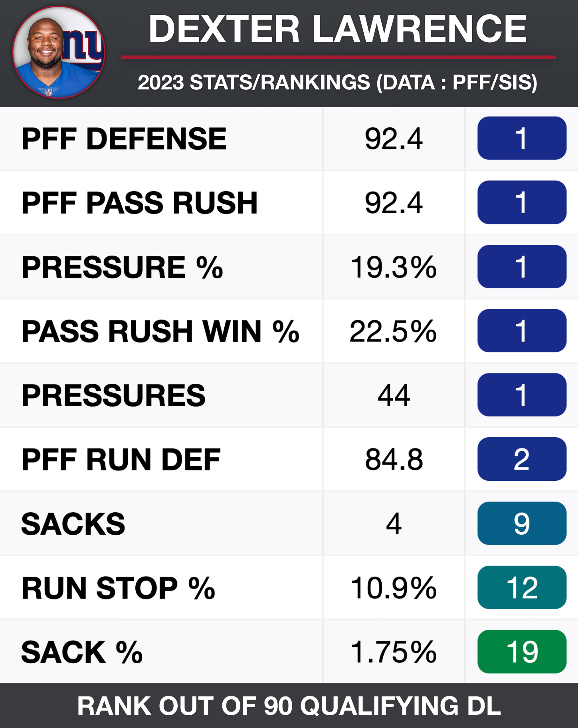Click the RANK OUT OF 90 footer text

289,706
